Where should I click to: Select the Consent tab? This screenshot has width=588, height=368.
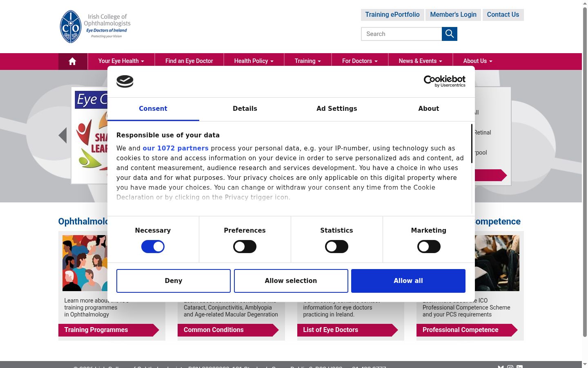pos(153,109)
